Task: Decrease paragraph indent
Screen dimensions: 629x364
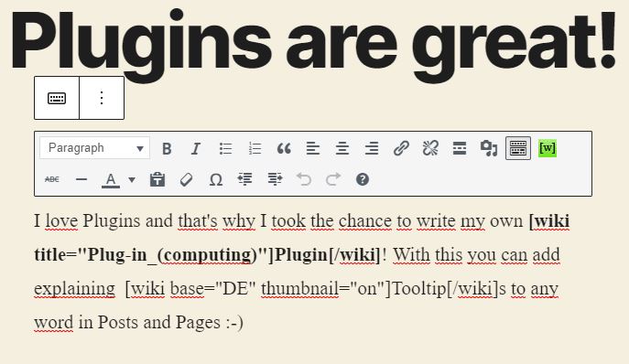Action: click(x=245, y=179)
